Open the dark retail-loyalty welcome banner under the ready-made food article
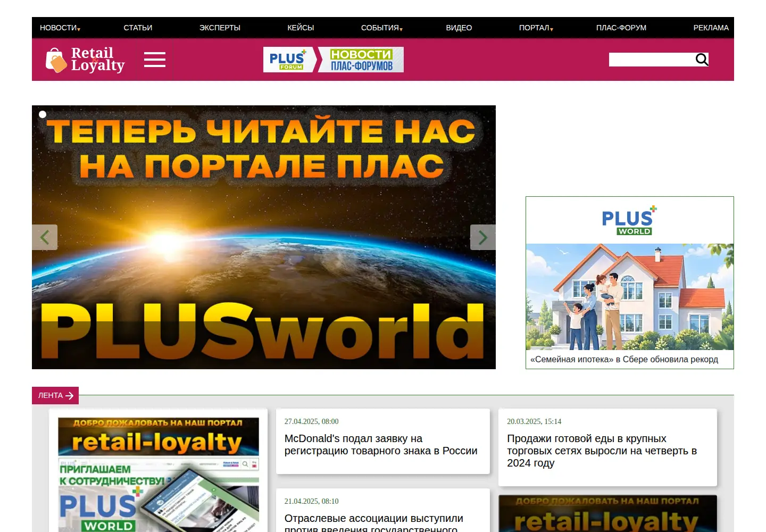Screen dimensions: 766x532 [x=607, y=514]
